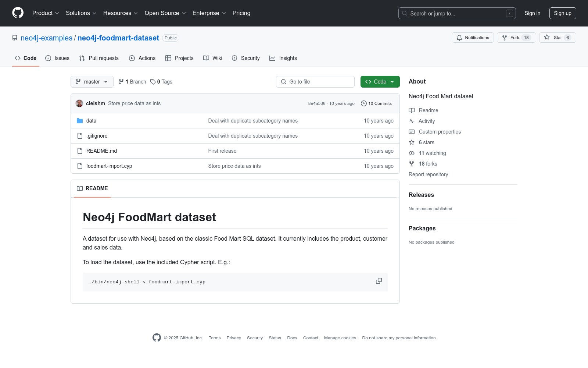Click the GitHub logo in header

click(x=18, y=13)
